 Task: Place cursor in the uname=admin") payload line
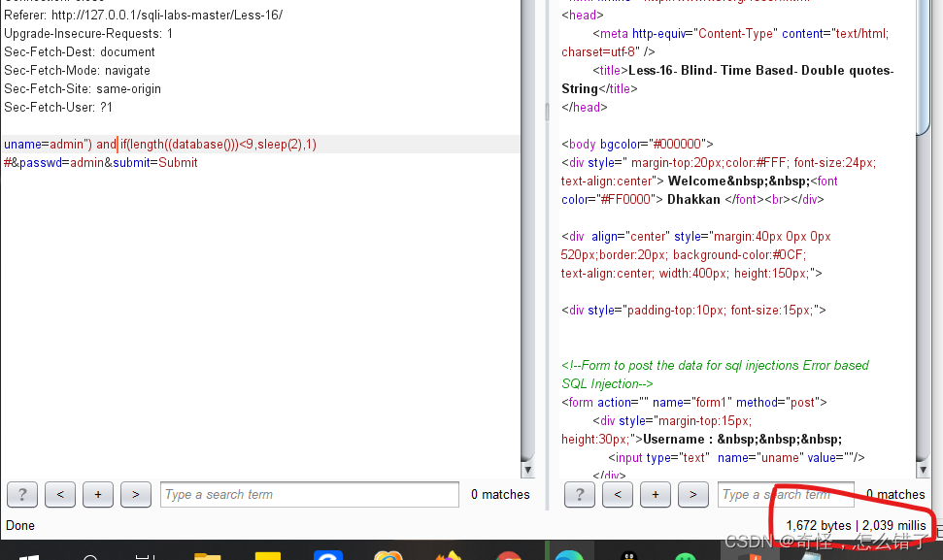(160, 145)
